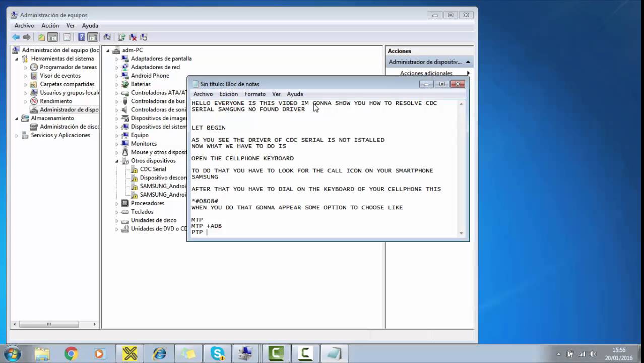Screen dimensions: 644x363
Task: Open the Windows Start menu orb
Action: [13, 354]
